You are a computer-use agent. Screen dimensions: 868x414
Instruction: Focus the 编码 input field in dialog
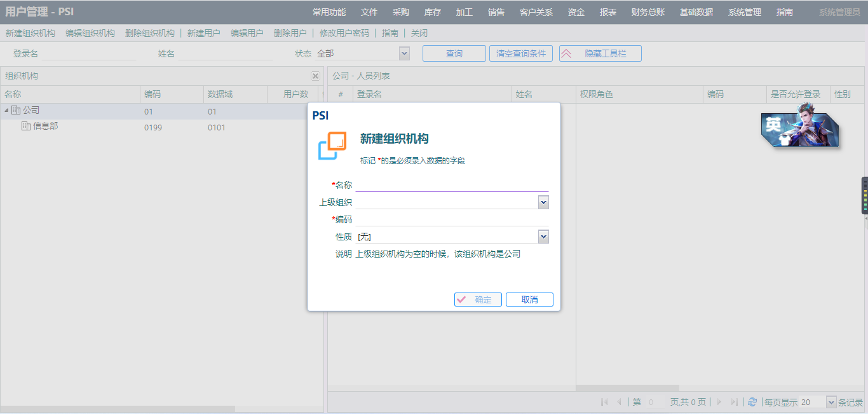452,219
